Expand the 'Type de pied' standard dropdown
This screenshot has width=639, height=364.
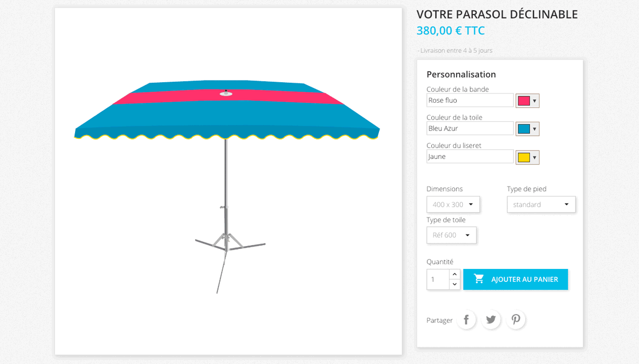point(541,205)
